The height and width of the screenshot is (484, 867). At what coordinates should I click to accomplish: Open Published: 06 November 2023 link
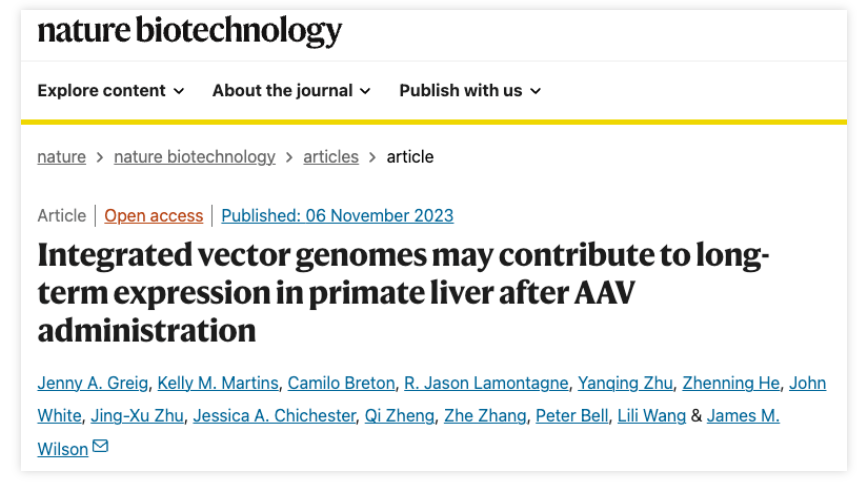[337, 216]
